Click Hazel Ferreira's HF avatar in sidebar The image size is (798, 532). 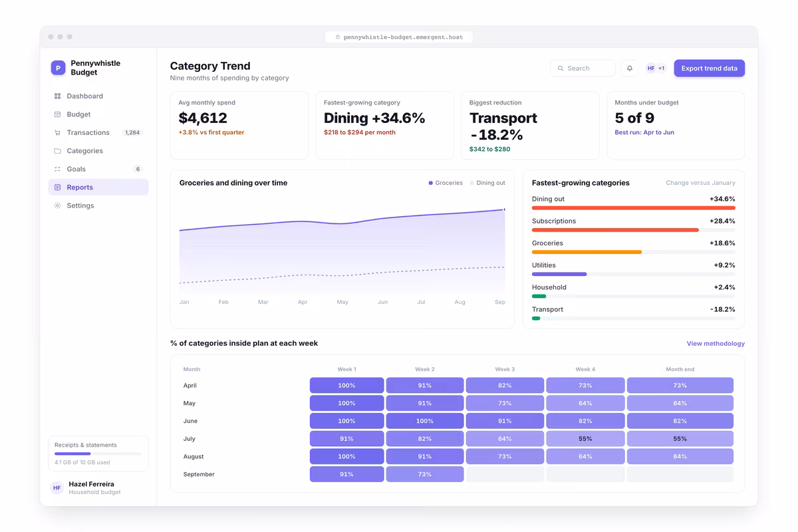(x=57, y=488)
